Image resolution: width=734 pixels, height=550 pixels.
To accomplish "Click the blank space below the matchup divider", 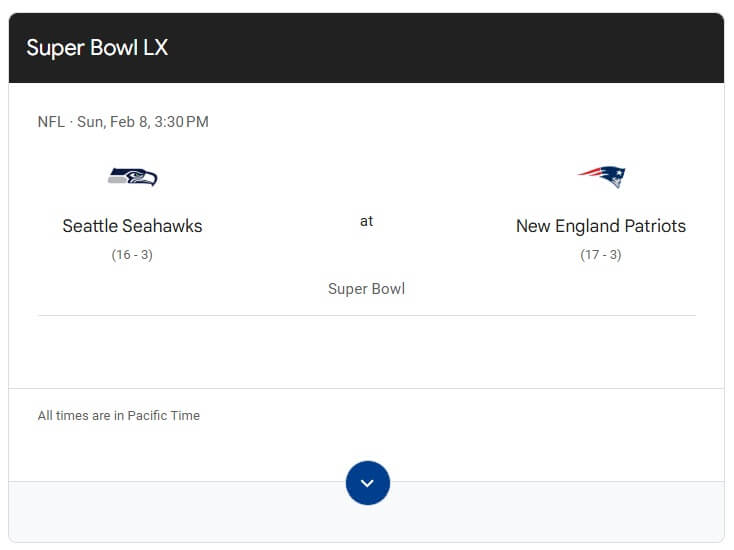I will coord(367,350).
